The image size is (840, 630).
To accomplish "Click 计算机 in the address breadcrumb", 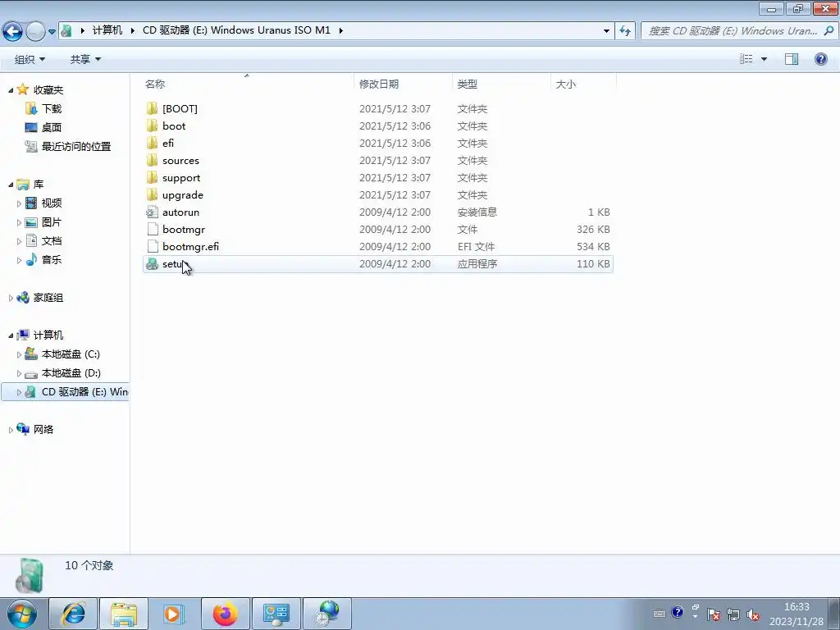I will pos(107,30).
